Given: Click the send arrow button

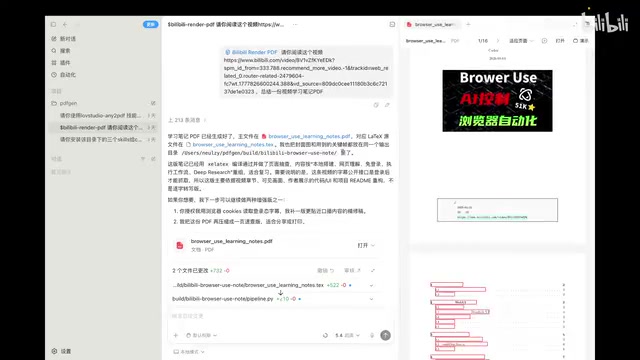Looking at the screenshot, I should pyautogui.click(x=385, y=335).
